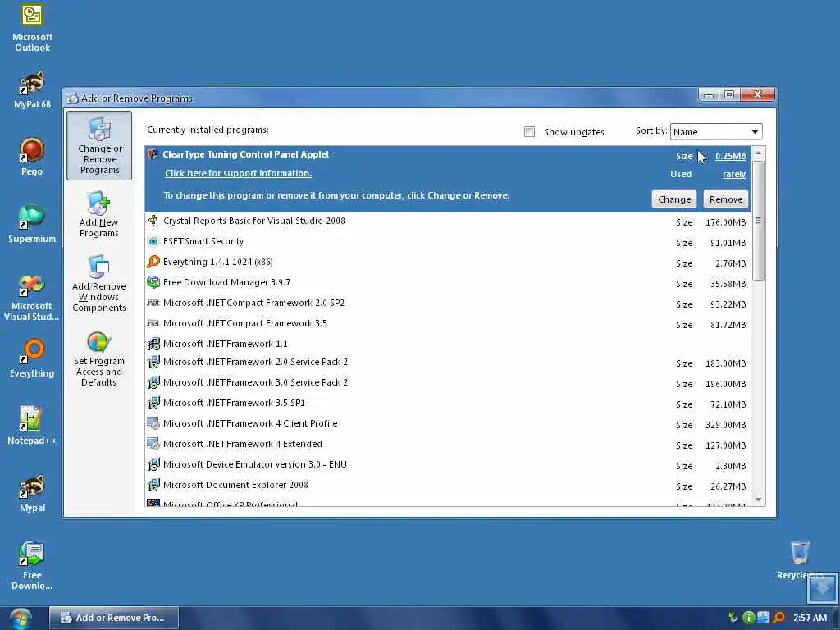Click the .NET Compact Framework 3.5 icon

coord(153,323)
